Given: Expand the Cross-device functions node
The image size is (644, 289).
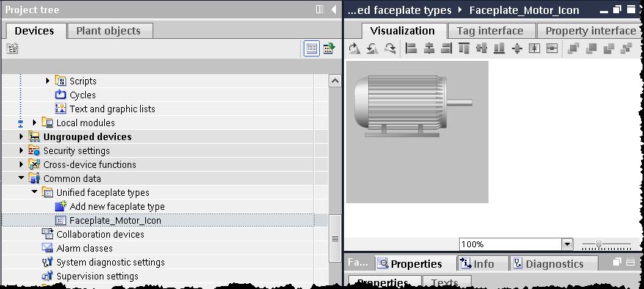Looking at the screenshot, I should point(21,164).
